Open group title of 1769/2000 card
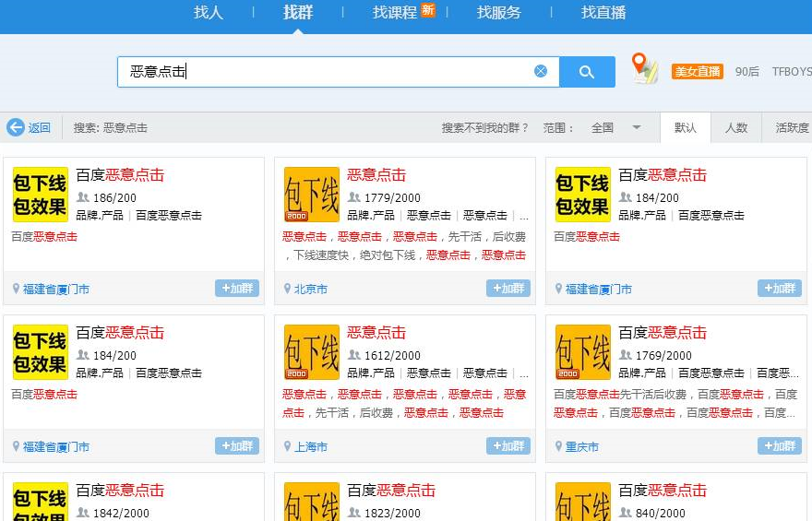The image size is (812, 521). click(663, 333)
